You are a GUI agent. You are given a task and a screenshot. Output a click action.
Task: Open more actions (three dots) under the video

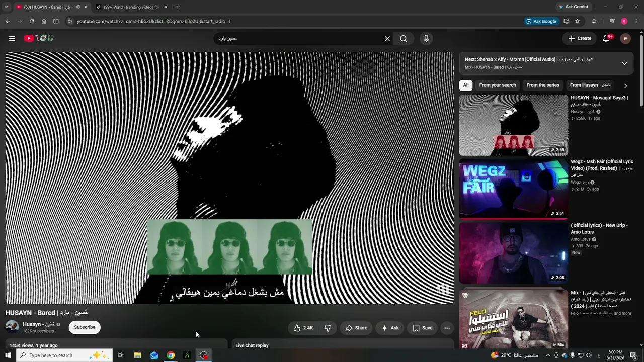click(447, 328)
